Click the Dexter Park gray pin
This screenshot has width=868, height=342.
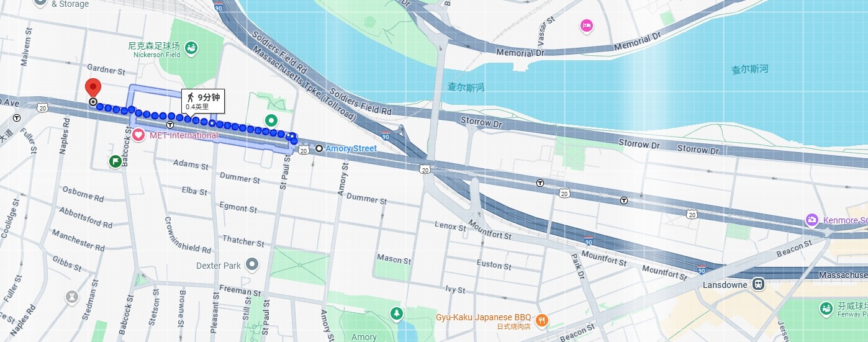tap(251, 265)
